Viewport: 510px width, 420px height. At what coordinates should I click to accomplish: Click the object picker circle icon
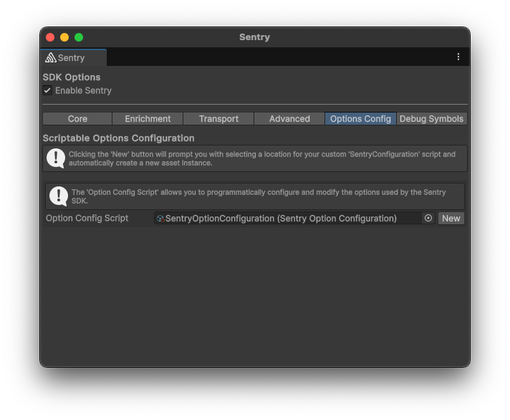pyautogui.click(x=428, y=218)
